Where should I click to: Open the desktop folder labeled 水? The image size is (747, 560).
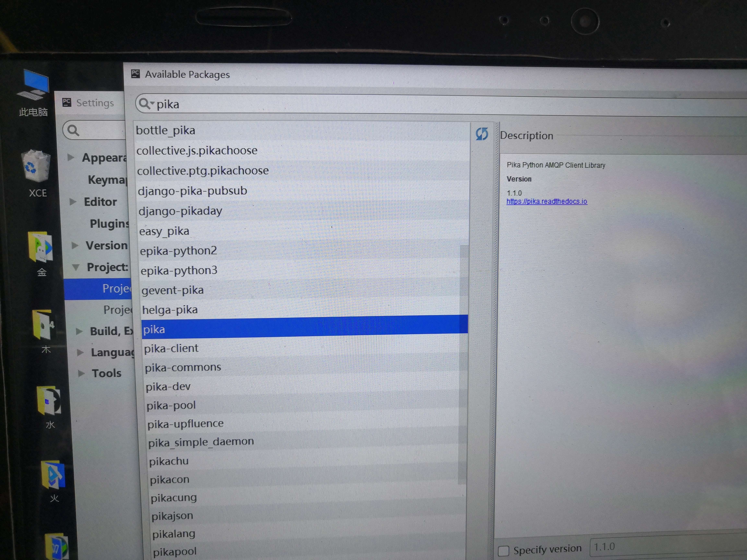[49, 407]
